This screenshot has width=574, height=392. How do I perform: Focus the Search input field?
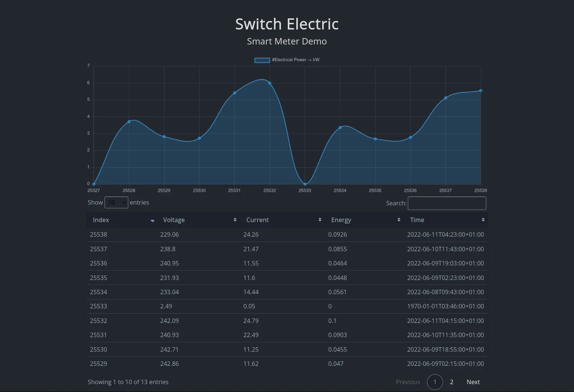point(447,203)
